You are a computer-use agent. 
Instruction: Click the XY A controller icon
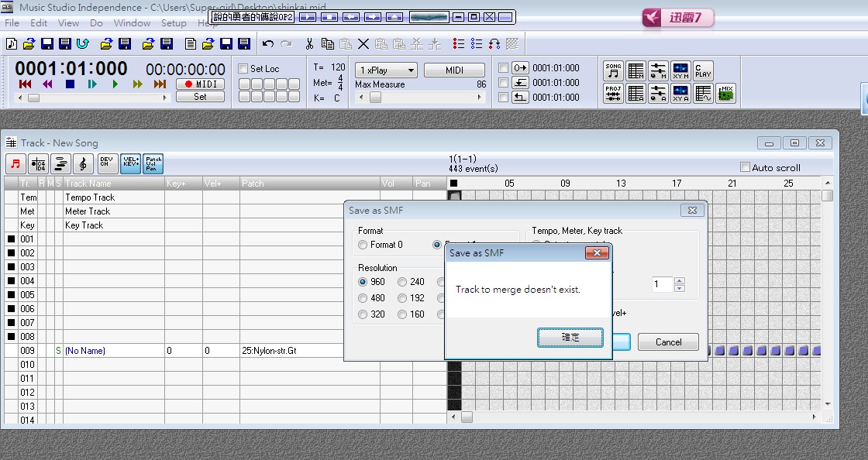(680, 94)
